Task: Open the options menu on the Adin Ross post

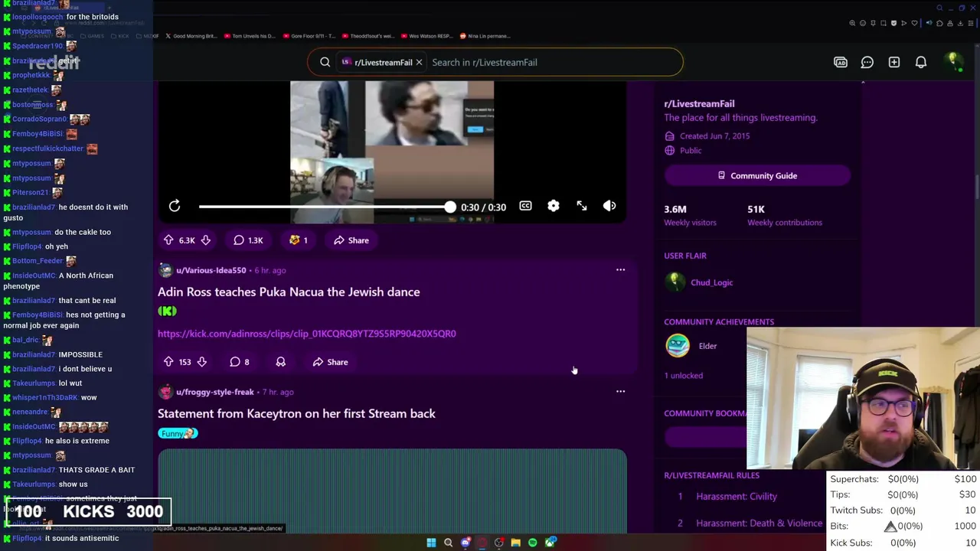Action: (620, 270)
